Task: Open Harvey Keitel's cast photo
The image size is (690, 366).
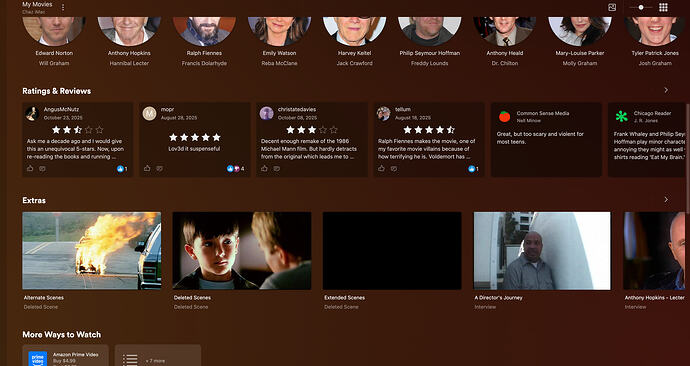Action: 355,31
